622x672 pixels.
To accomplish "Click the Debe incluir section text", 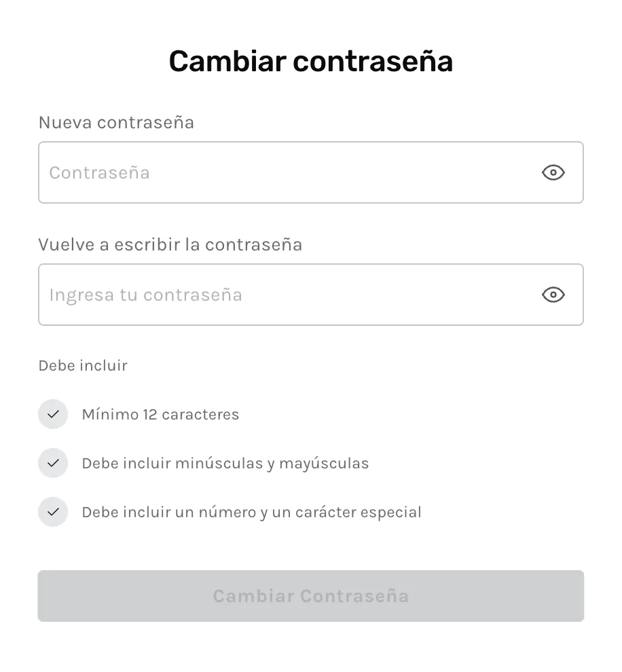I will [83, 365].
